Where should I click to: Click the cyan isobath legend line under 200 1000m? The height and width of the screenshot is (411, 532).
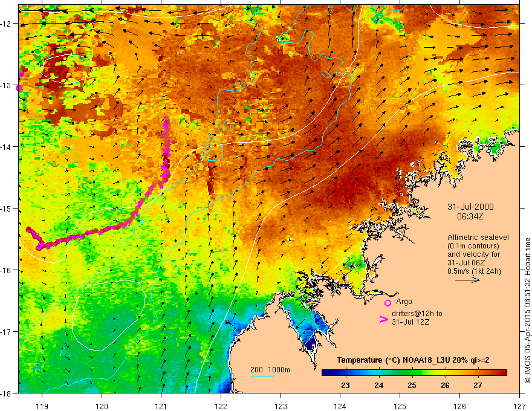click(x=262, y=376)
